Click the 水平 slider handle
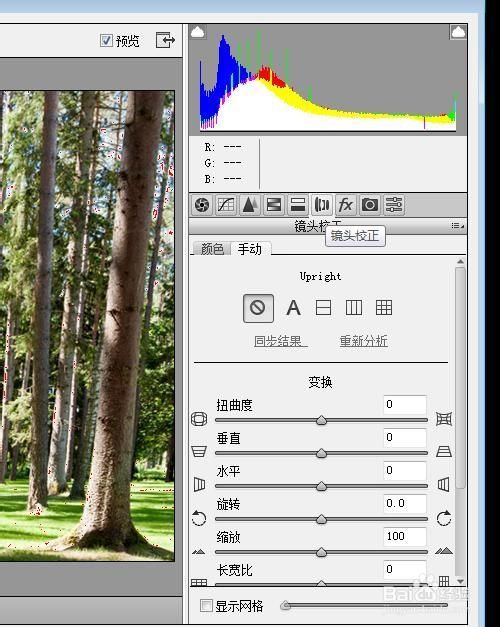 (321, 486)
